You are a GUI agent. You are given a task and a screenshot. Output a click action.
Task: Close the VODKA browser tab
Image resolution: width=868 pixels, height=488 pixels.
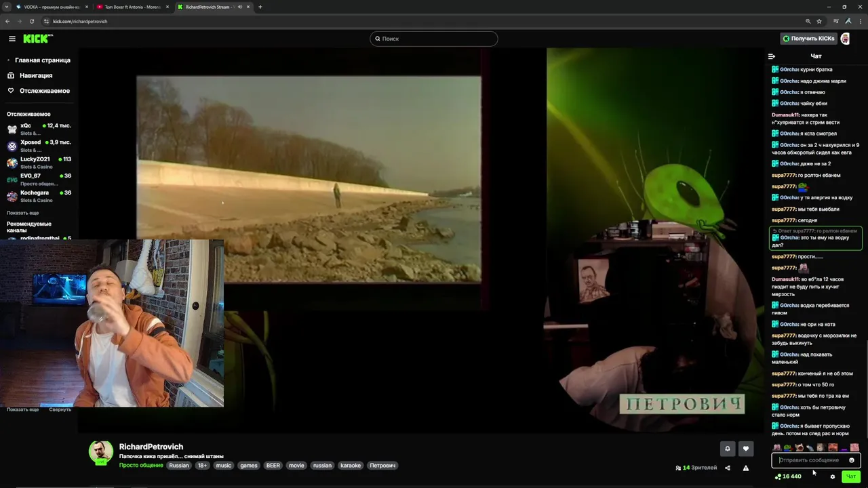click(87, 7)
